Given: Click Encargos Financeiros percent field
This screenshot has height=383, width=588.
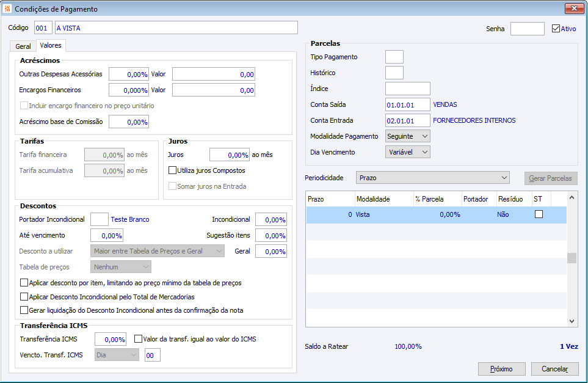Looking at the screenshot, I should (129, 90).
